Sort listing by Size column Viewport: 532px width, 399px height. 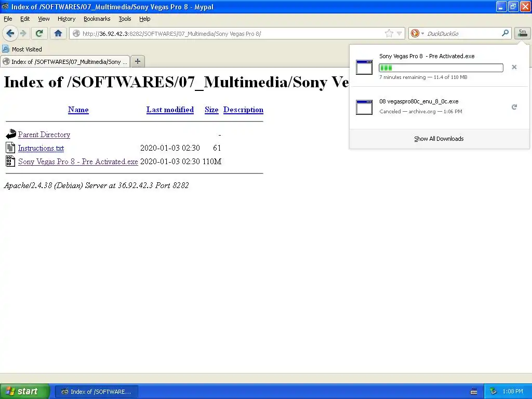(x=211, y=110)
